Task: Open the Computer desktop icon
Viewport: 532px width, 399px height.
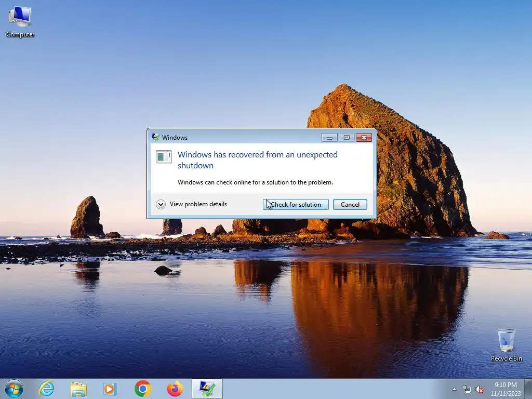Action: 20,22
